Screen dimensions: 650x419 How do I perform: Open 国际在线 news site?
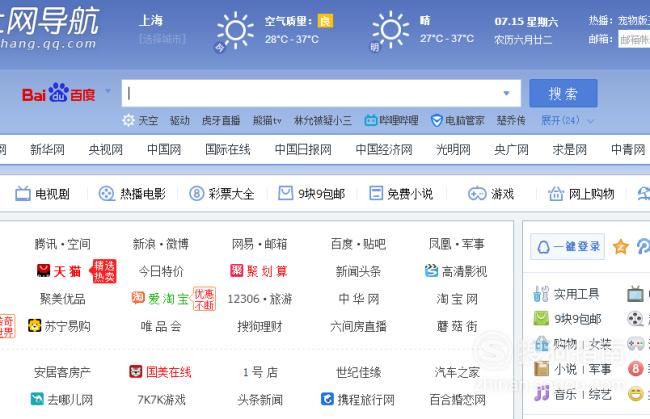[228, 150]
